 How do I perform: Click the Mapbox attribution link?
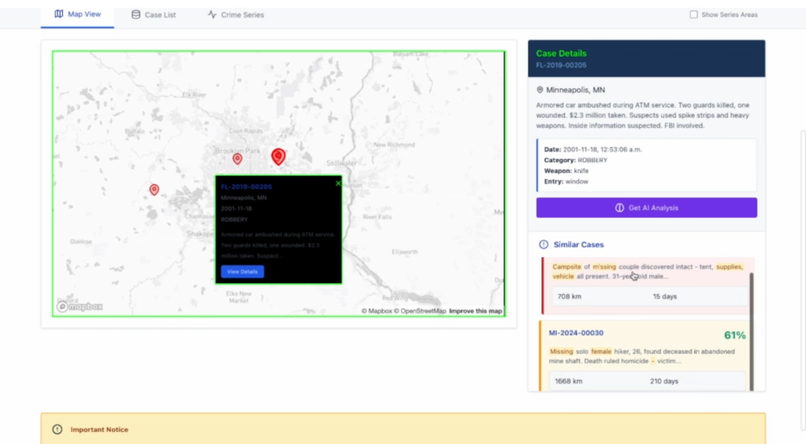(x=377, y=311)
